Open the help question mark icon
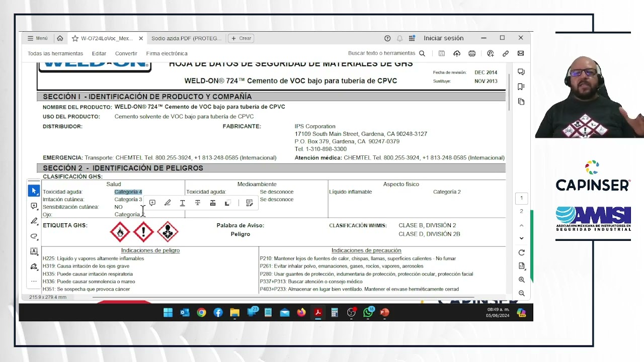644x362 pixels. 387,38
